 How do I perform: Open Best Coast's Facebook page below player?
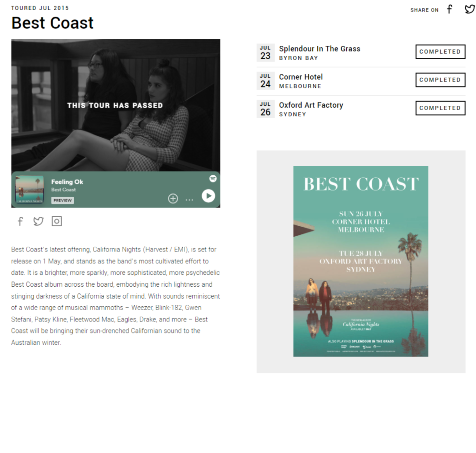pyautogui.click(x=20, y=221)
